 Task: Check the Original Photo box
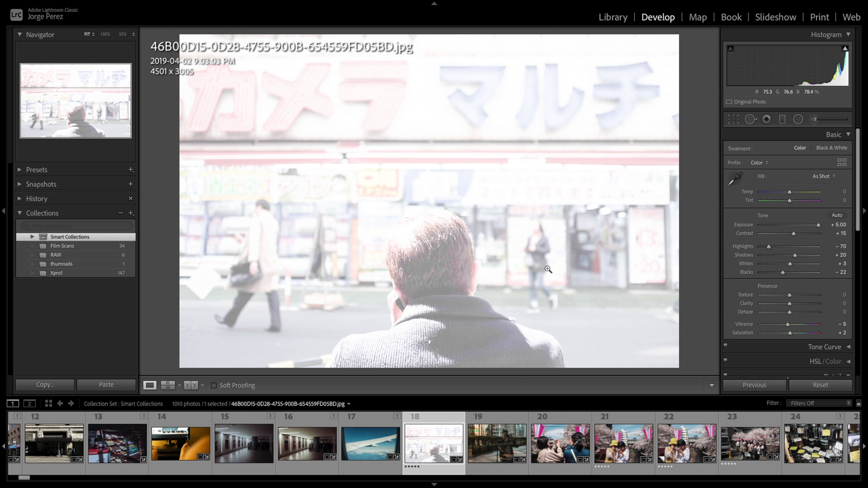pyautogui.click(x=729, y=102)
